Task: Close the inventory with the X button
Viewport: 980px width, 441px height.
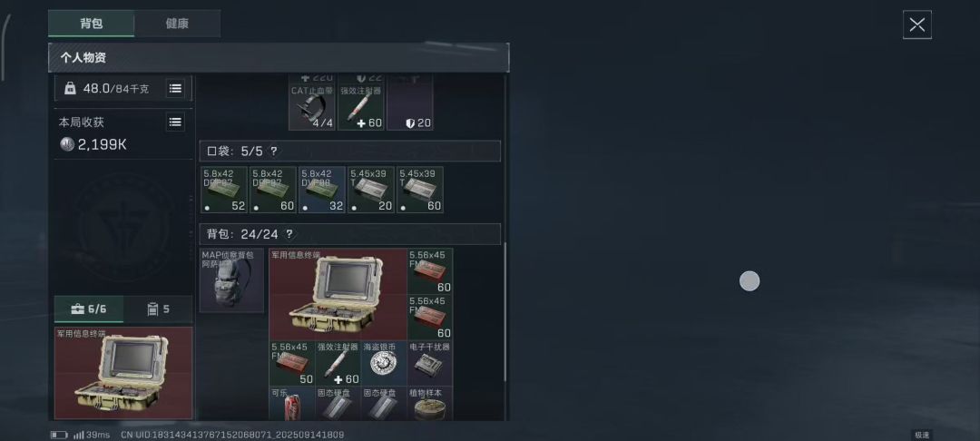Action: 916,25
